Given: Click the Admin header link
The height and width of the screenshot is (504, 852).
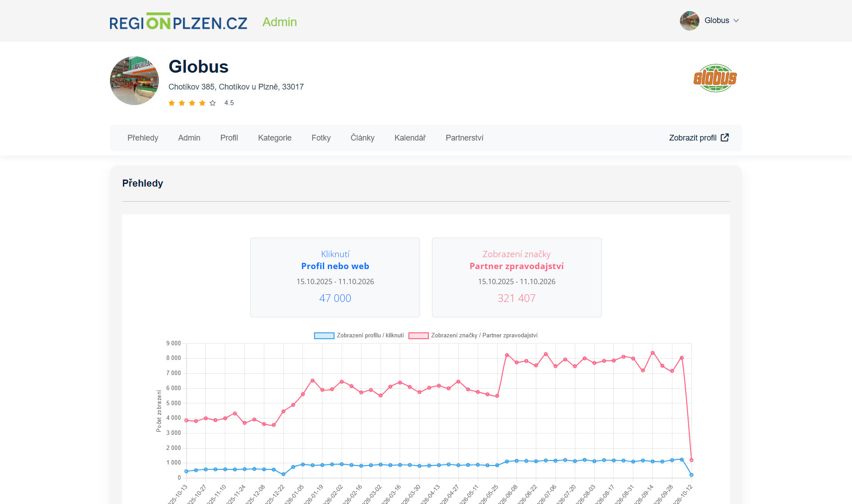Looking at the screenshot, I should pyautogui.click(x=279, y=22).
